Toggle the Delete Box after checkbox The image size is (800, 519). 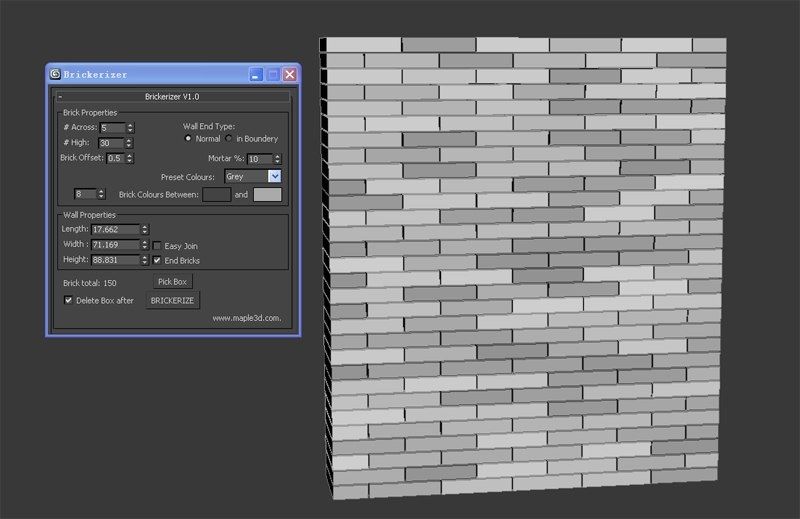click(x=68, y=300)
